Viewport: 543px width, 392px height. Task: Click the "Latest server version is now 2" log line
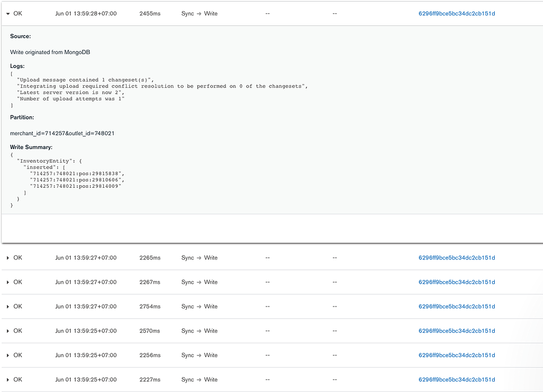71,92
